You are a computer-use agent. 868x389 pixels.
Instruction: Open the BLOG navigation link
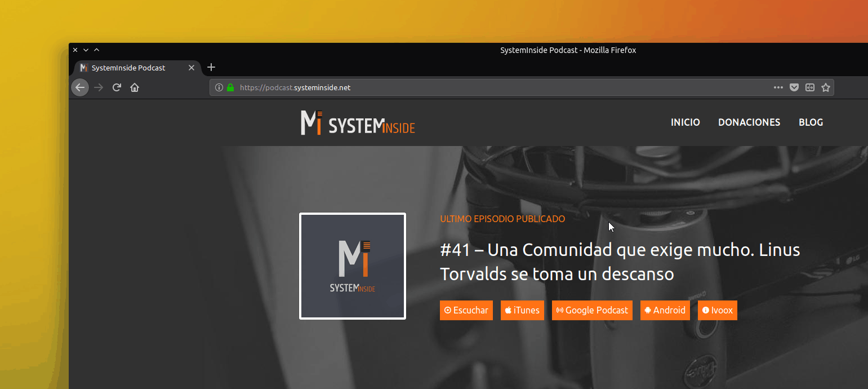pos(811,122)
